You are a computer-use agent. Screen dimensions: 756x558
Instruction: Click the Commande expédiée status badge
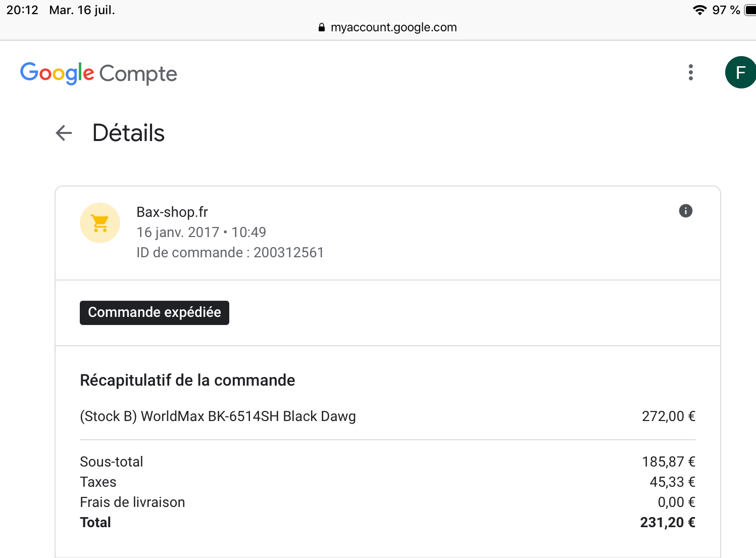154,312
